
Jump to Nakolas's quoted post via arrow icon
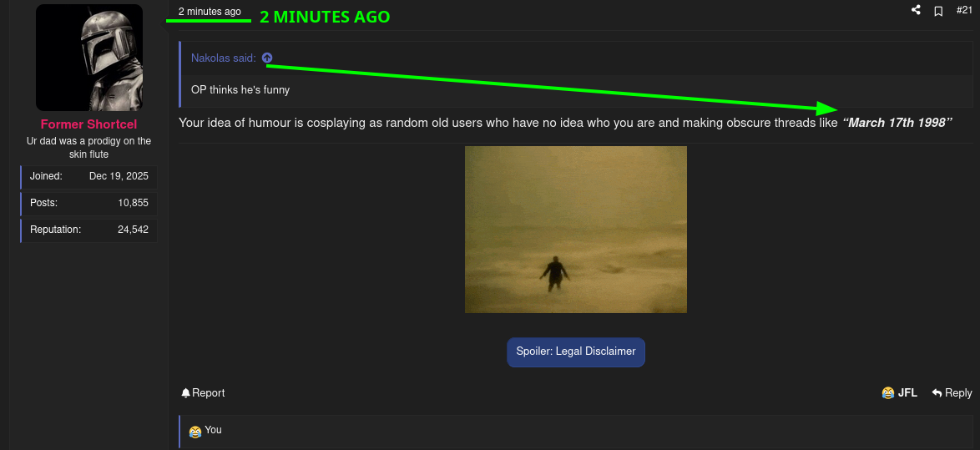click(x=267, y=58)
